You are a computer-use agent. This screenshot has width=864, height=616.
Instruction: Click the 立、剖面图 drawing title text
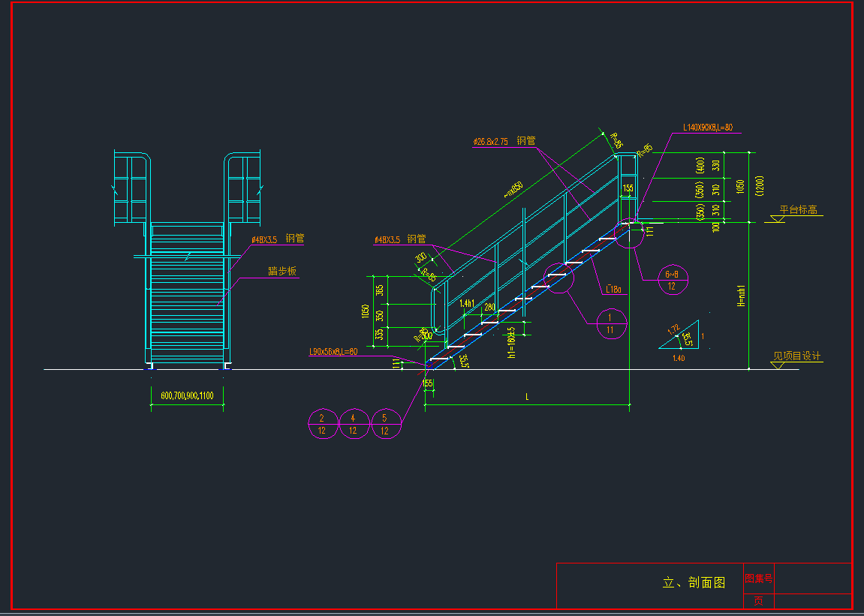tap(694, 582)
